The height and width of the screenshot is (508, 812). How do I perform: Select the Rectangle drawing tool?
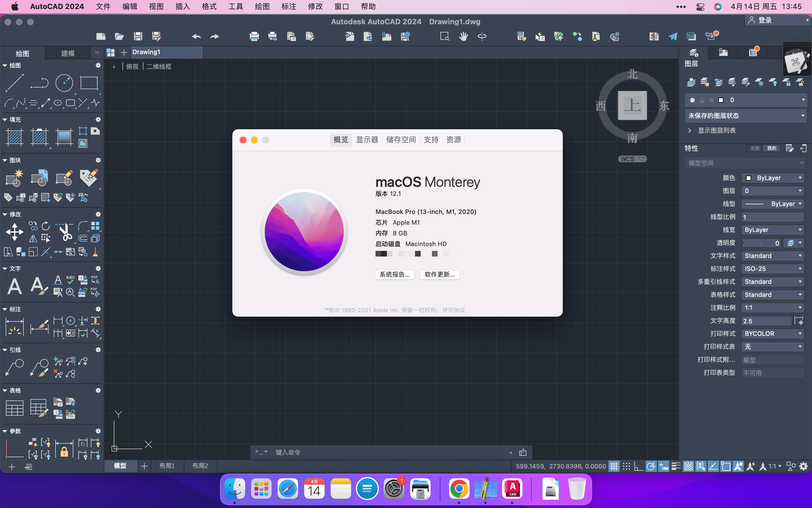pyautogui.click(x=89, y=83)
